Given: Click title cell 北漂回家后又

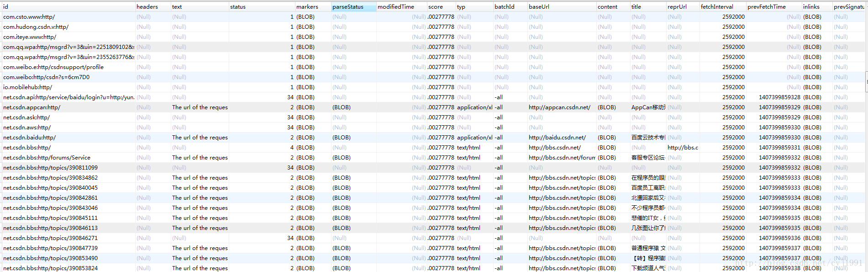Looking at the screenshot, I should [648, 198].
